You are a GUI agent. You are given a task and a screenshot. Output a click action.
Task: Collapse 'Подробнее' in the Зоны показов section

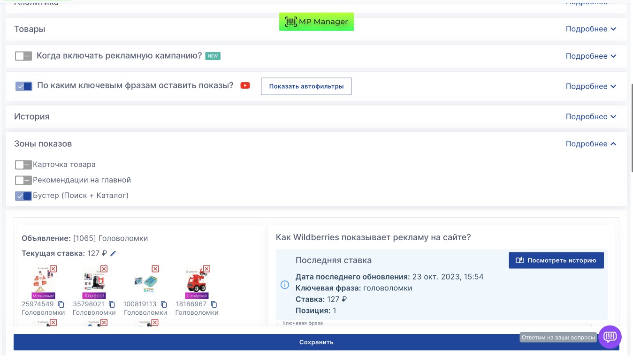point(590,144)
